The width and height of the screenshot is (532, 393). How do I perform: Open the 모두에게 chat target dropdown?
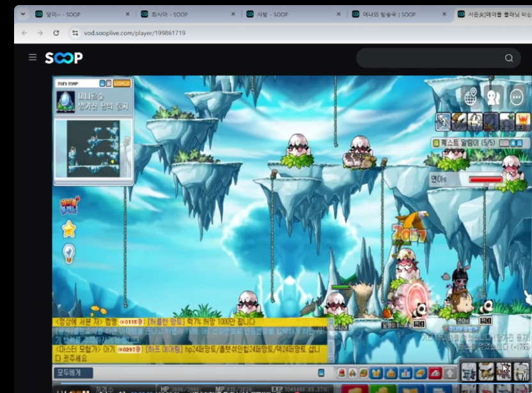click(73, 373)
